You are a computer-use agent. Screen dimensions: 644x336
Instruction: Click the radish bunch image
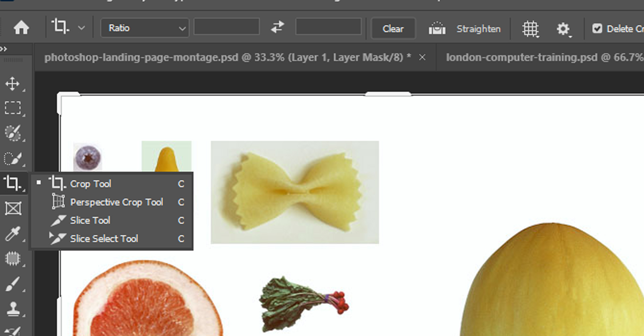(x=304, y=304)
